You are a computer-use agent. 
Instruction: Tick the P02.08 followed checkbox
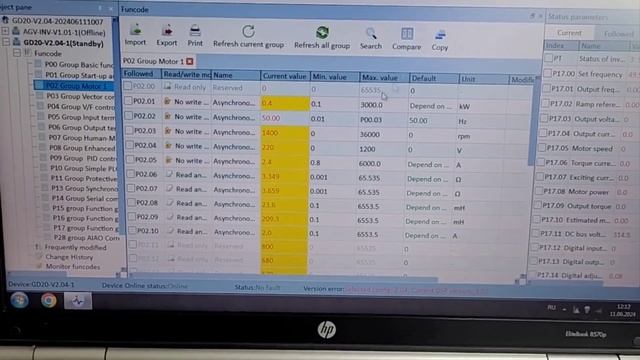132,202
